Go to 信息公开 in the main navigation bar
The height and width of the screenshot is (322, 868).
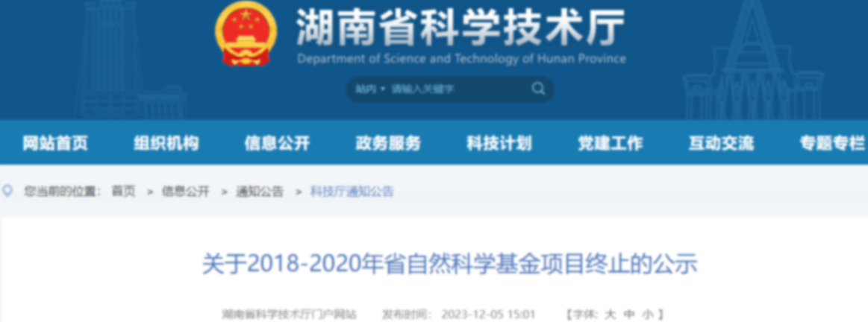tap(277, 143)
